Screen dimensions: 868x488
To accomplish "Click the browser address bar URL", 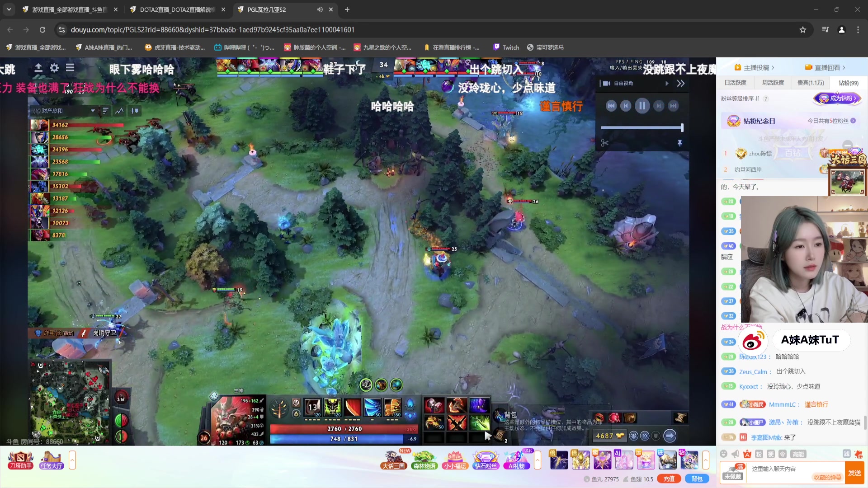I will (212, 30).
